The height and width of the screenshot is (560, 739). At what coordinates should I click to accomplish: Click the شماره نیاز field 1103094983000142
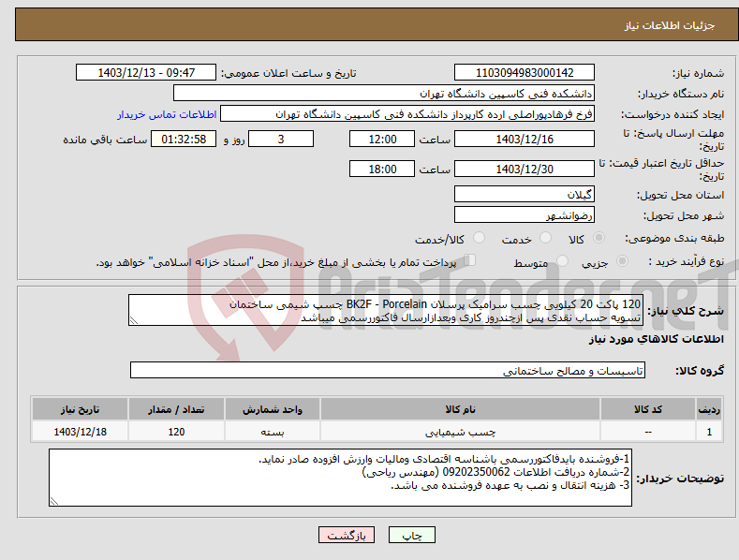525,73
